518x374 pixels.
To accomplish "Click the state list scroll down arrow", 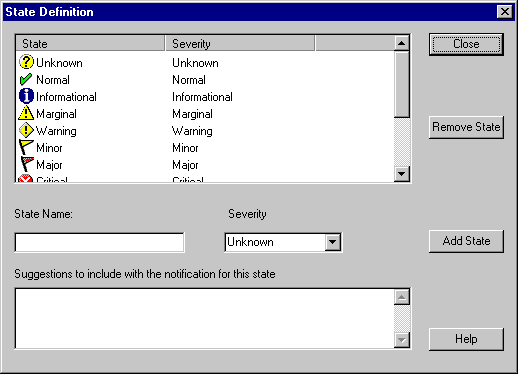I will pos(402,174).
